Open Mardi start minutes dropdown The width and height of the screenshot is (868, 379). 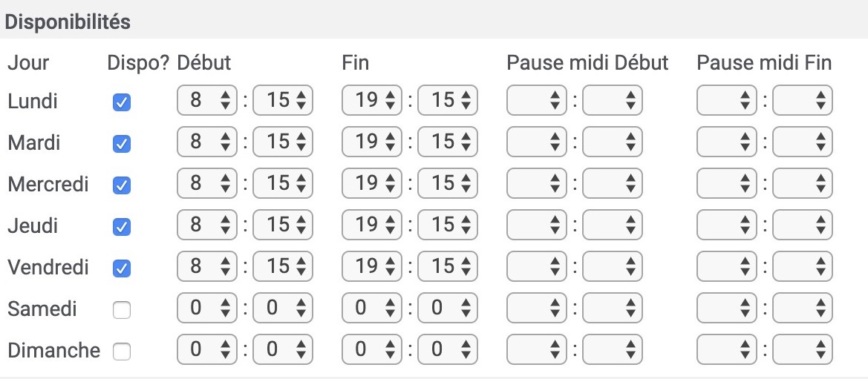(283, 142)
